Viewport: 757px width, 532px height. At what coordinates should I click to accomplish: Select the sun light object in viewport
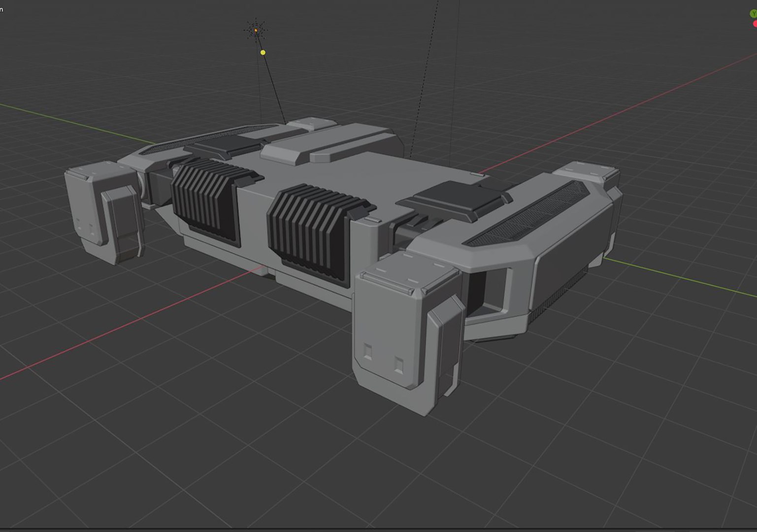coord(256,30)
